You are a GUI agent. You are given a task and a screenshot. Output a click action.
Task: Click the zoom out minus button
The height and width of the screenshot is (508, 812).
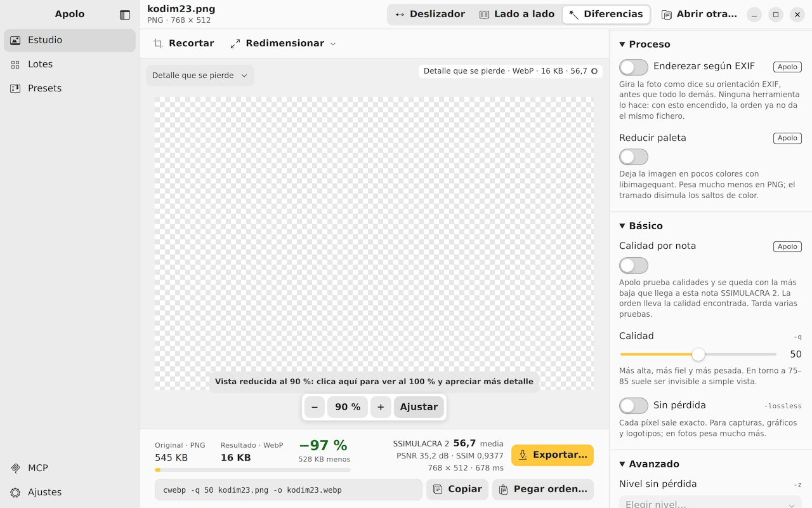315,407
